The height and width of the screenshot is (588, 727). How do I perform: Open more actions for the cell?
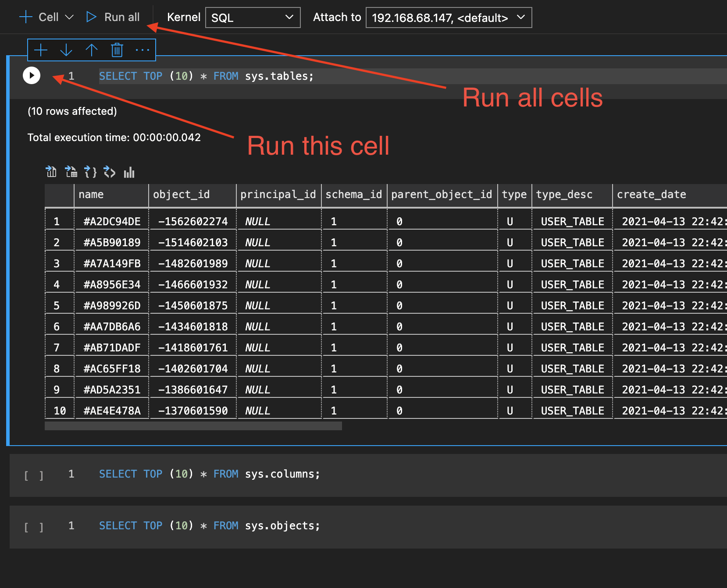tap(143, 50)
